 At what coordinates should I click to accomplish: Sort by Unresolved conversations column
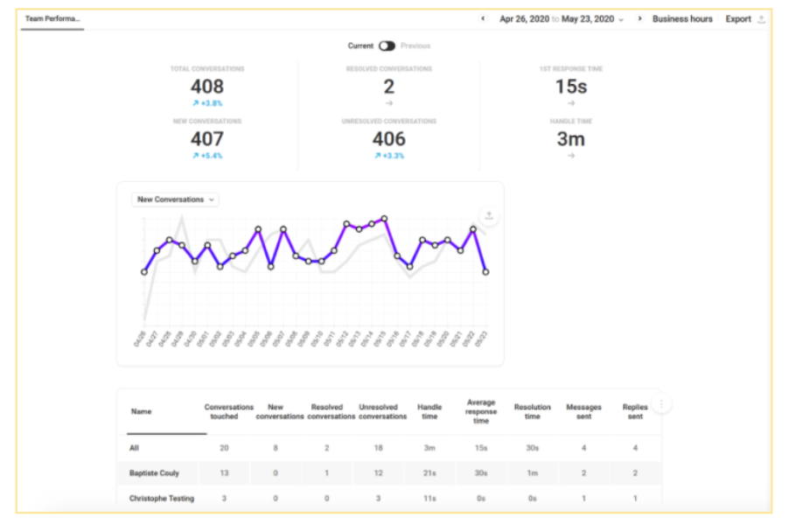[382, 411]
